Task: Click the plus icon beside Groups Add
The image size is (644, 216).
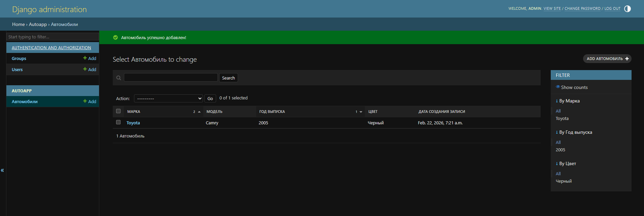Action: point(85,58)
